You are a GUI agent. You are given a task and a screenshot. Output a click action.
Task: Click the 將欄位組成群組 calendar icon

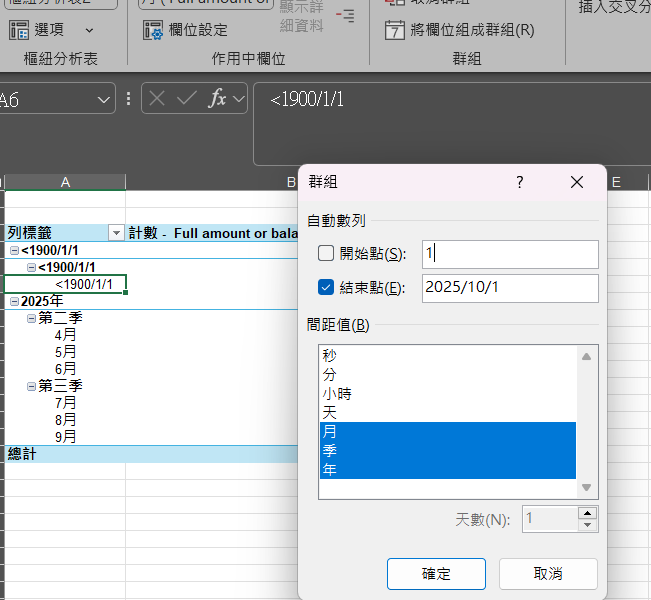click(x=395, y=30)
